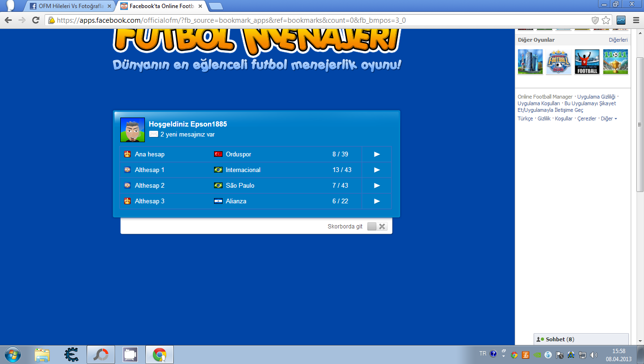
Task: Click the Skorborda git label
Action: (345, 227)
